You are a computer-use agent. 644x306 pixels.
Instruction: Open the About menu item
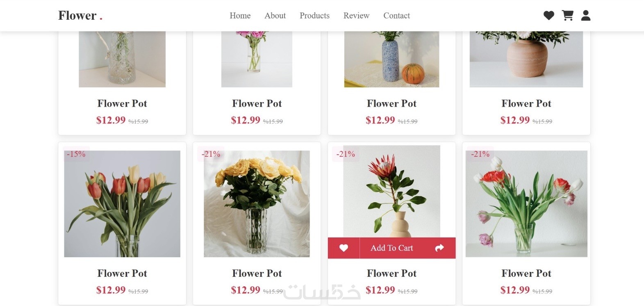(275, 16)
